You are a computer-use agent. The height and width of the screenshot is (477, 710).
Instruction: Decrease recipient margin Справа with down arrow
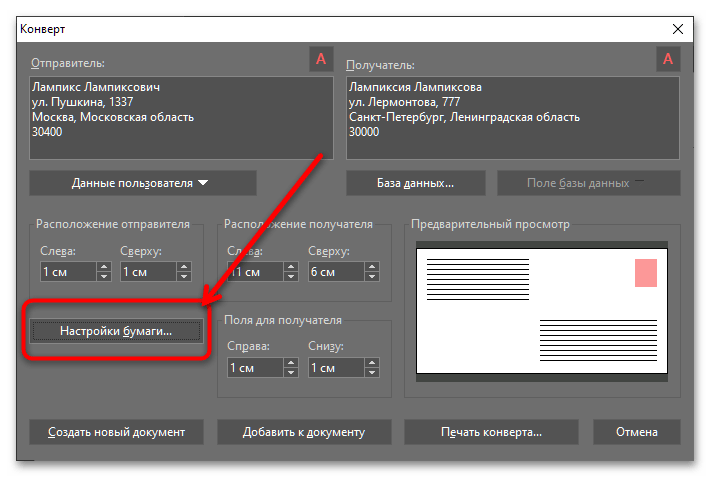[290, 373]
